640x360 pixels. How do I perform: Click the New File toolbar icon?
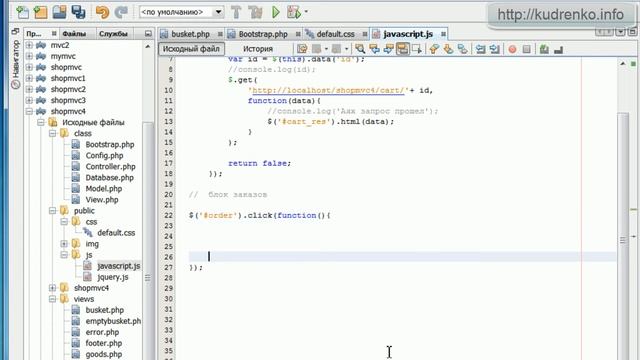(23, 12)
